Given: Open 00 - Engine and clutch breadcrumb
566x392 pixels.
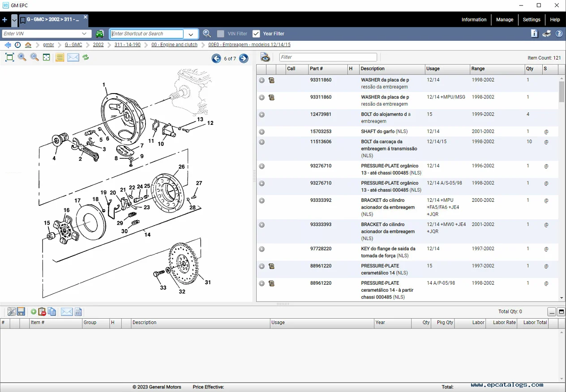Looking at the screenshot, I should pyautogui.click(x=174, y=45).
